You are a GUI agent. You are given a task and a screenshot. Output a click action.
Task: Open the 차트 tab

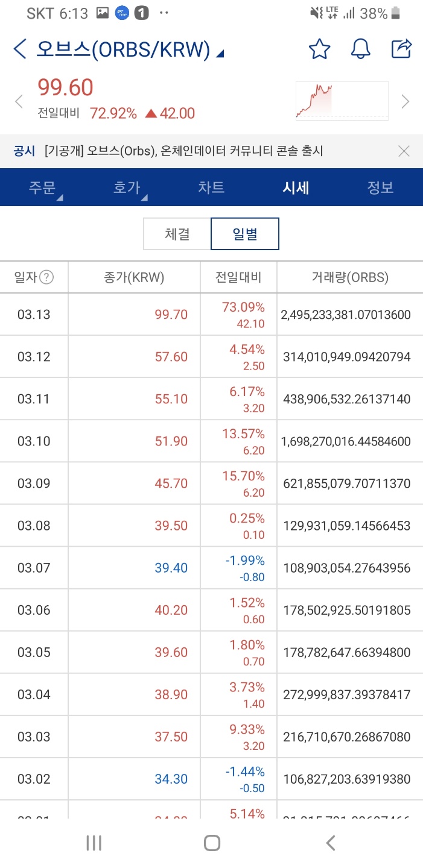pyautogui.click(x=211, y=187)
